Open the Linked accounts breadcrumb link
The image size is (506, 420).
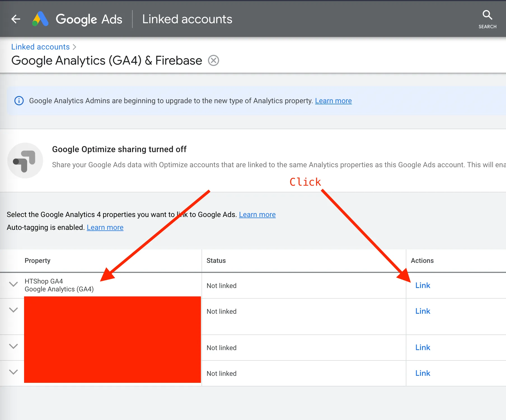[40, 47]
